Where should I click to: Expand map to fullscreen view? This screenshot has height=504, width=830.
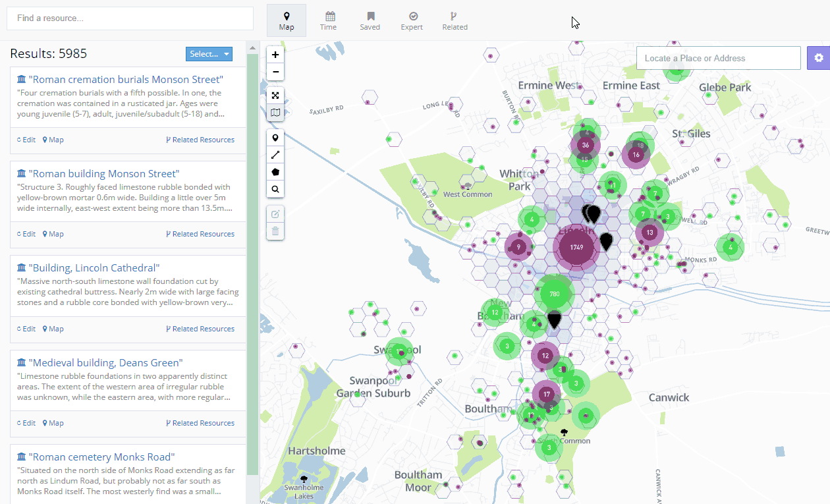(275, 96)
